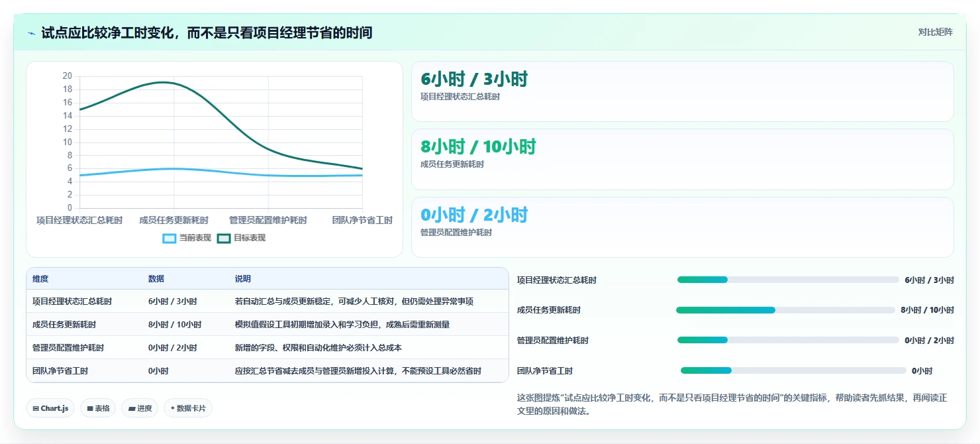Click the table value 0小时 / 2小时
Viewport: 980px width, 444px height.
point(173,348)
